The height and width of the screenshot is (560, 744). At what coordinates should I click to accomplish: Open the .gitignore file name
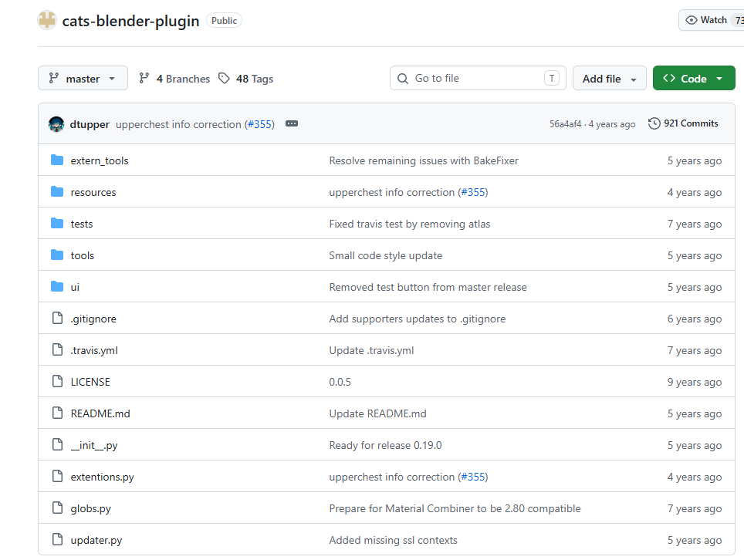point(93,319)
